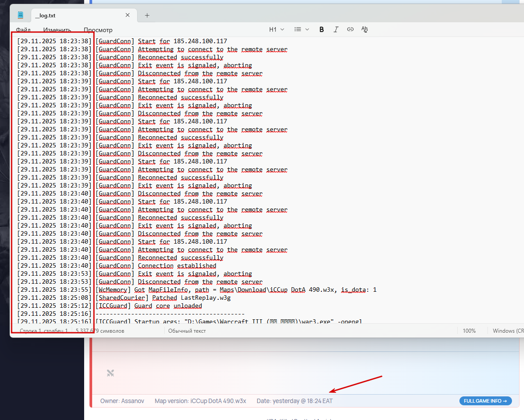Click Owner: Assanov on the webpage

pyautogui.click(x=122, y=401)
